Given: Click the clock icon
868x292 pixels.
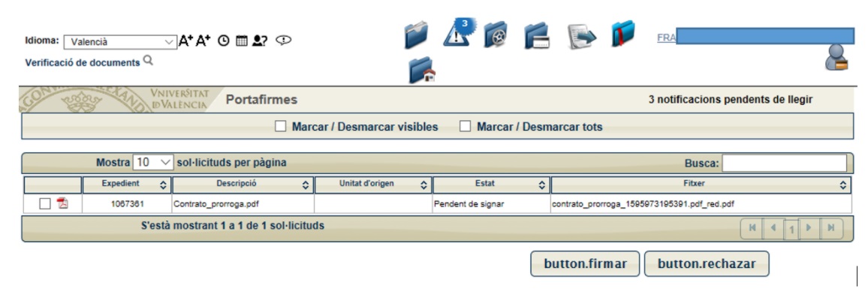Looking at the screenshot, I should (224, 41).
